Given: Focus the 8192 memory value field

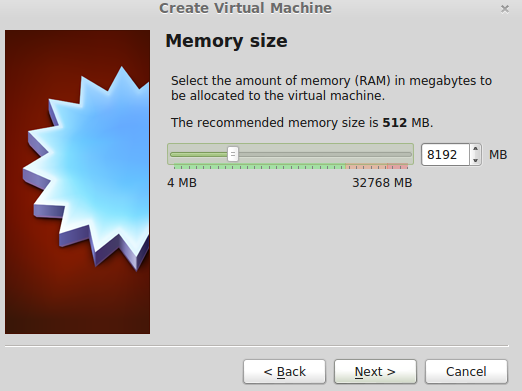Looking at the screenshot, I should click(x=445, y=155).
